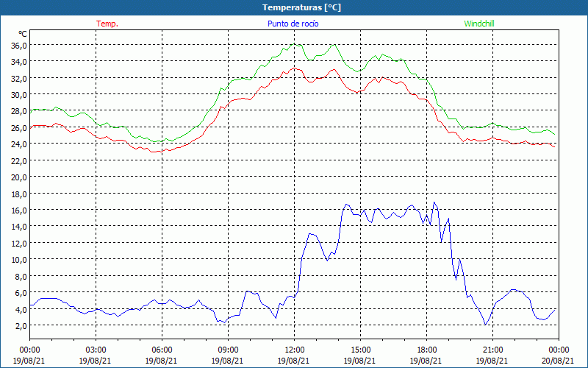
Task: Click the 'Temperaturas [°C]' chart title
Action: coord(301,7)
